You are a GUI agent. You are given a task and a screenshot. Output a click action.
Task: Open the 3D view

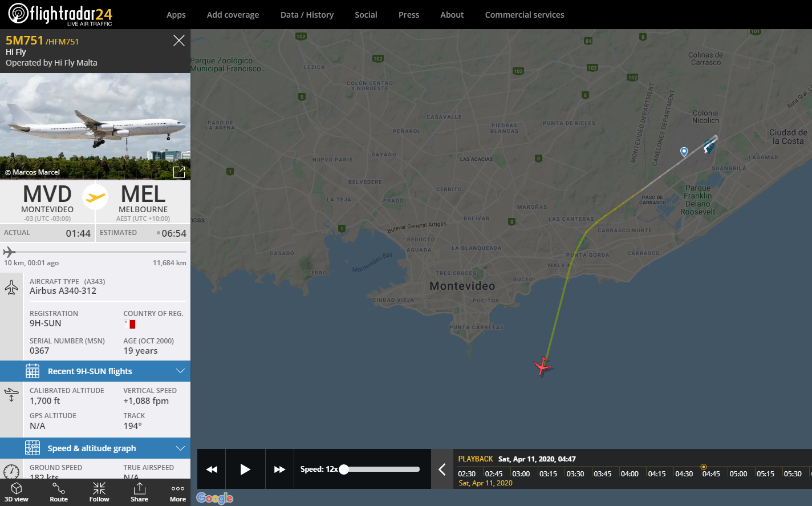point(17,492)
